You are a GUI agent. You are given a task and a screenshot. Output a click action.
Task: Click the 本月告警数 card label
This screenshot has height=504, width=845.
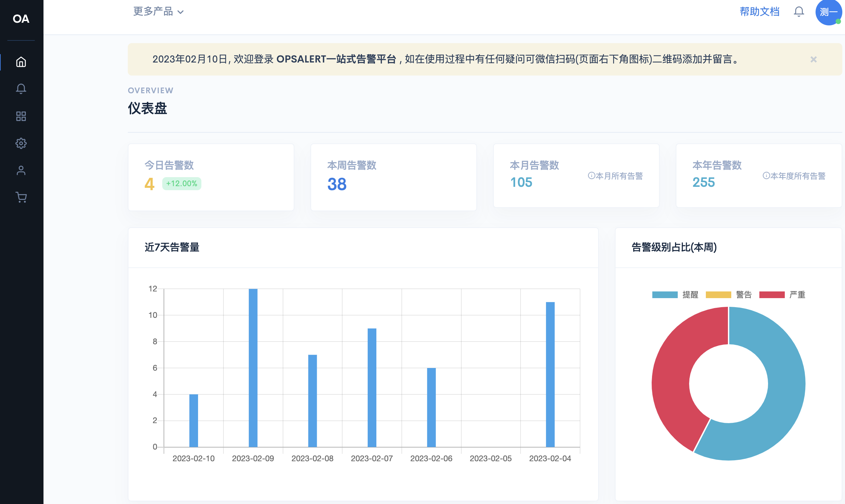point(534,165)
